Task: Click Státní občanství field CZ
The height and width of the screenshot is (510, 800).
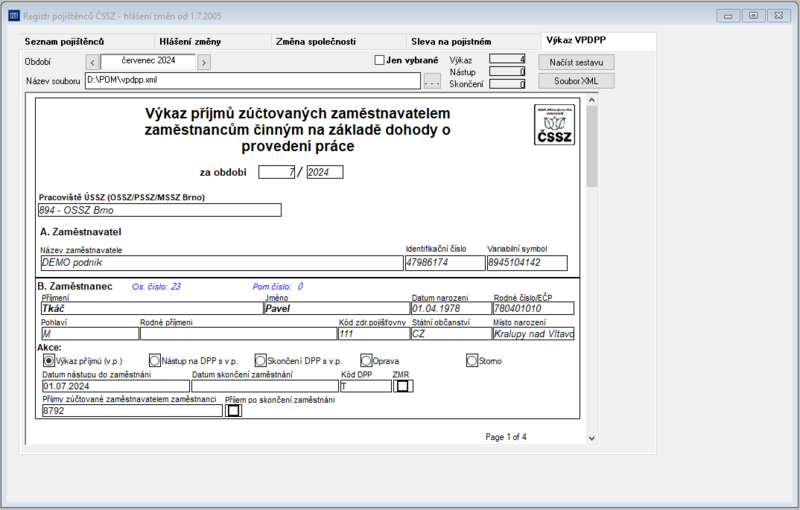Action: (x=451, y=334)
